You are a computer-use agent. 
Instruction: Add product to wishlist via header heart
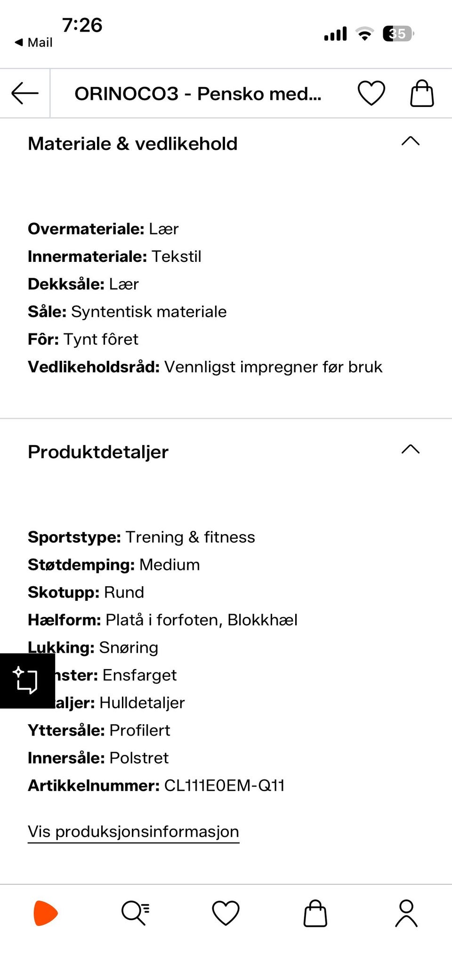pos(371,93)
